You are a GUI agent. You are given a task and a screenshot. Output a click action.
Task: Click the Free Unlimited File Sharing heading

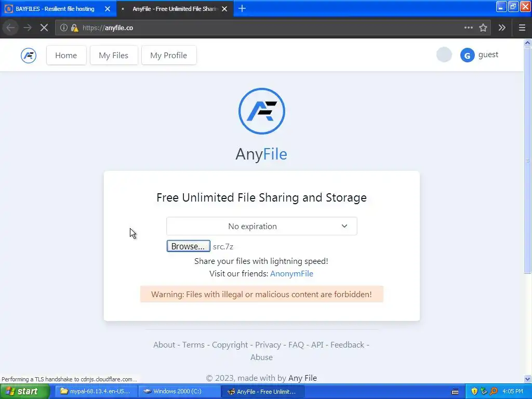(262, 197)
